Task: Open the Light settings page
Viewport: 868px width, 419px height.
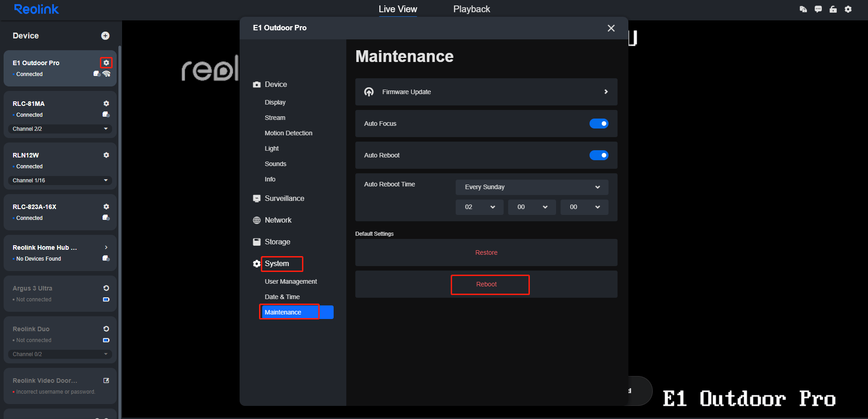Action: pos(272,148)
